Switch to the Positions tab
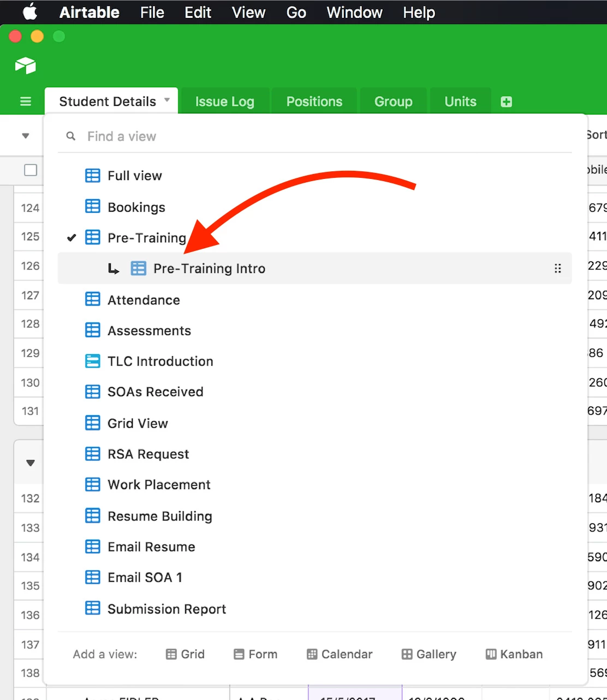607x700 pixels. (314, 101)
